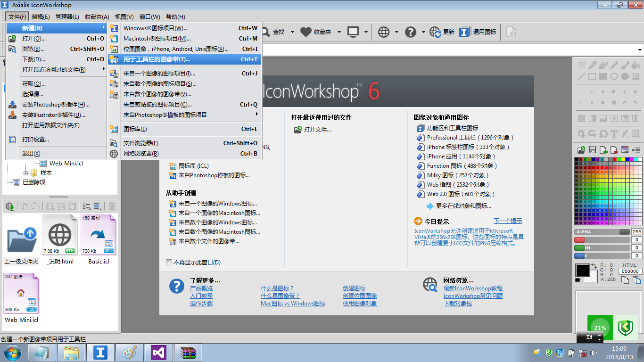Screen dimensions: 644x362
Task: Click the 下一个提示 link
Action: [x=508, y=221]
